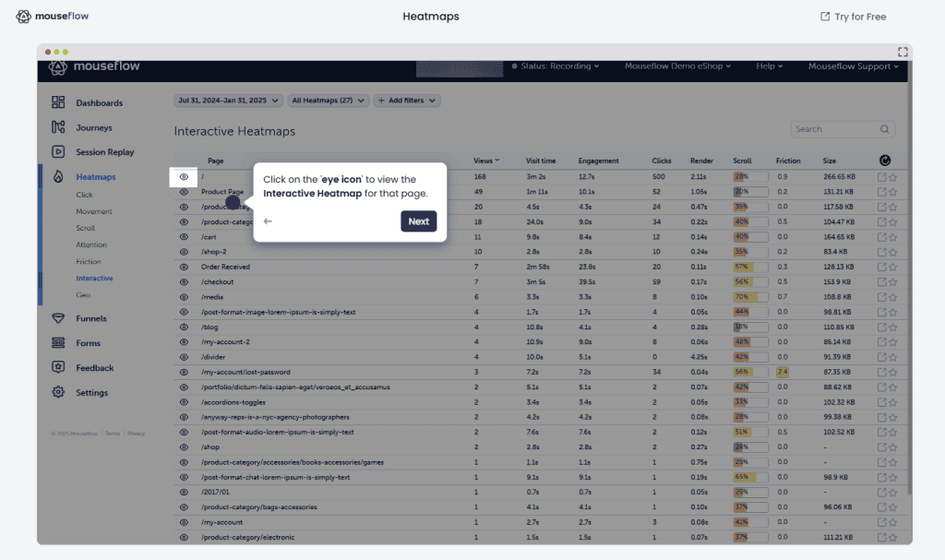The image size is (945, 560).
Task: Share the Order Received row
Action: click(x=881, y=267)
